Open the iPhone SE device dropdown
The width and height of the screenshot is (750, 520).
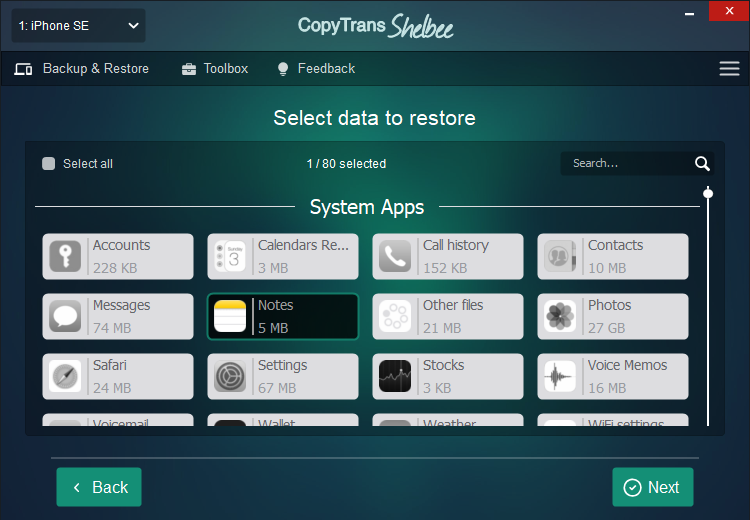tap(78, 26)
